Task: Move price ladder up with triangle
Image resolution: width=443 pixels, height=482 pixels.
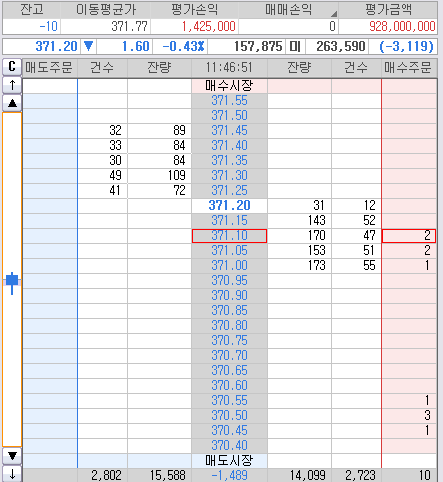Action: (x=12, y=103)
